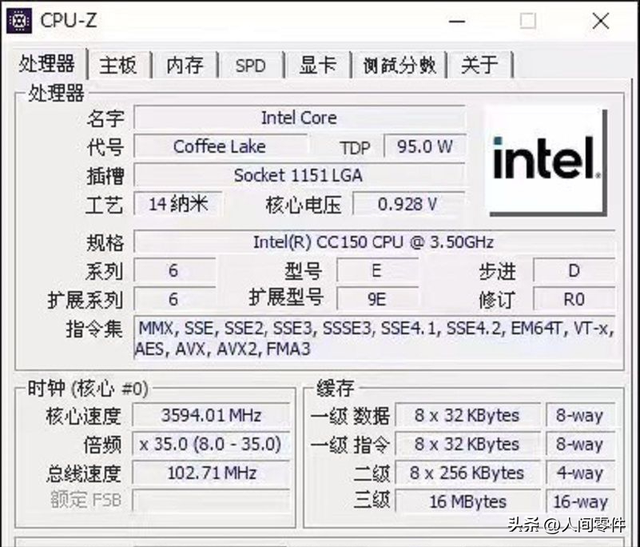Screen dimensions: 640x547
Task: Select the 处理器 tab
Action: [x=47, y=63]
